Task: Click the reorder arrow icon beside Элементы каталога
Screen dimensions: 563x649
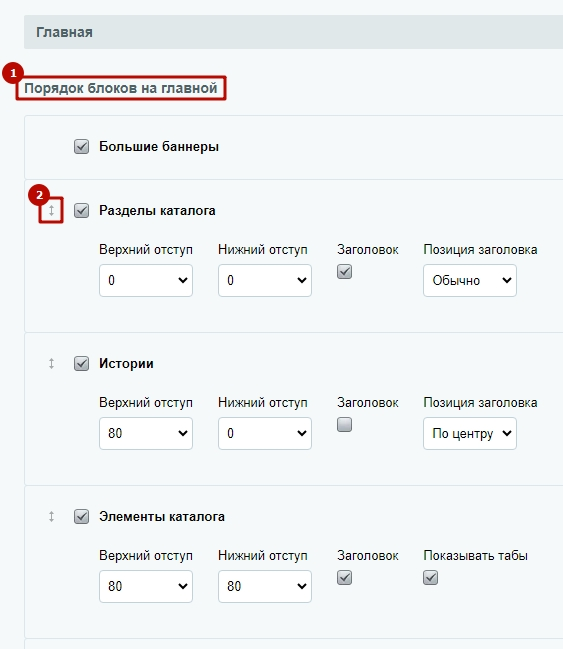Action: click(x=51, y=516)
